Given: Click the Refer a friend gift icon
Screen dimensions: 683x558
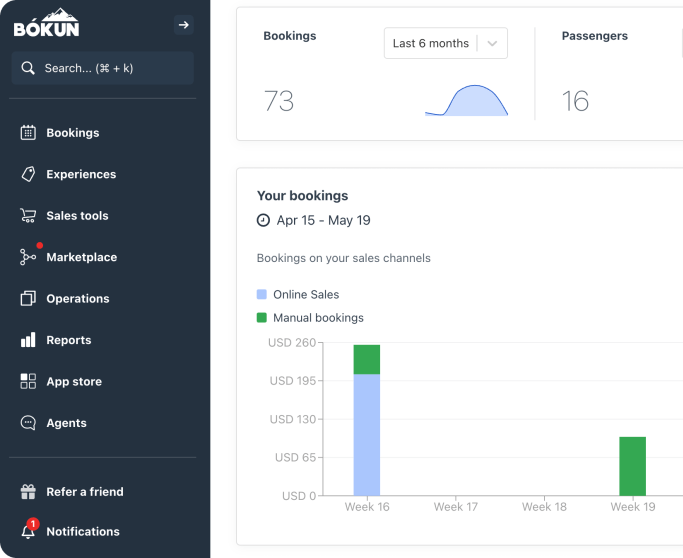Looking at the screenshot, I should pos(28,492).
